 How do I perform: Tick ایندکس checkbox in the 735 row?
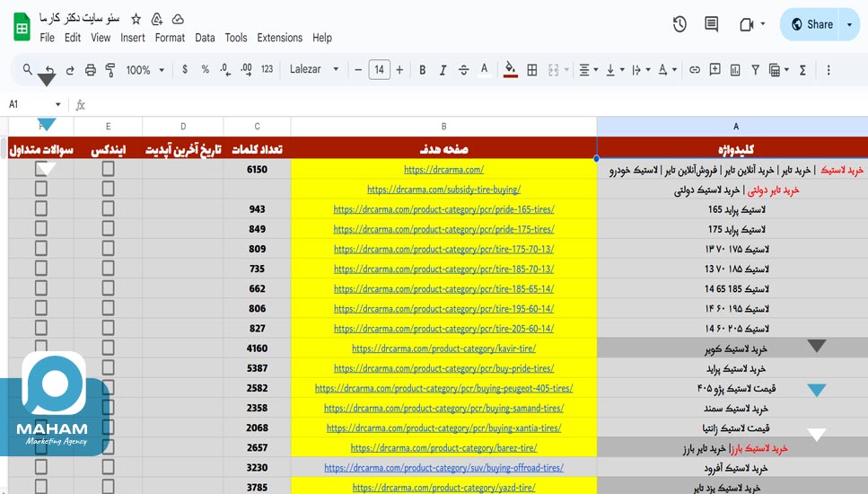[x=108, y=269]
